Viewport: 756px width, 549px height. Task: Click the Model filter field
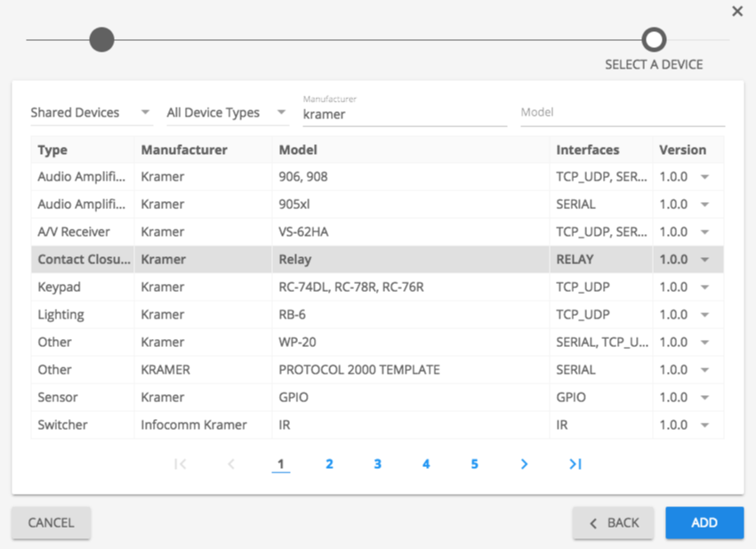pyautogui.click(x=623, y=113)
